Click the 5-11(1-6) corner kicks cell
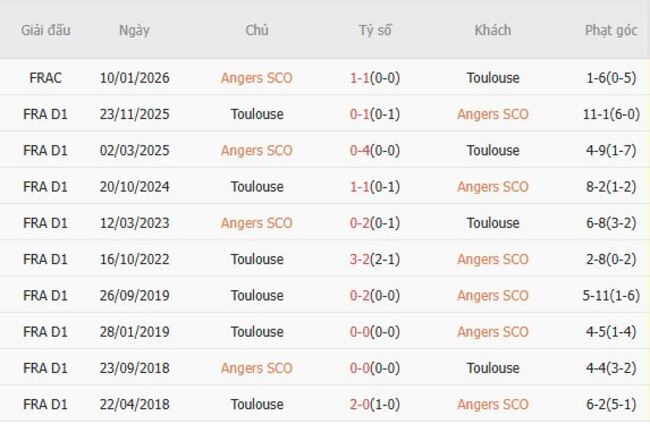The width and height of the screenshot is (650, 424). pyautogui.click(x=611, y=295)
